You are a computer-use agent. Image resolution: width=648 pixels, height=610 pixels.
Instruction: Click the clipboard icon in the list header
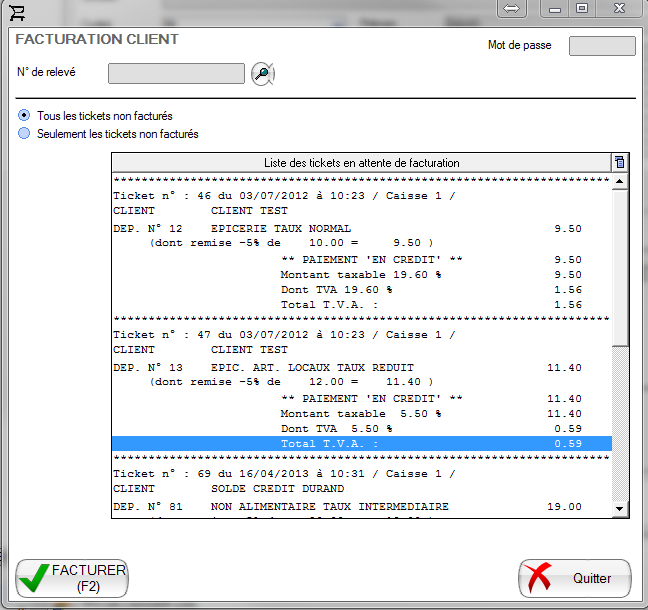pyautogui.click(x=619, y=162)
